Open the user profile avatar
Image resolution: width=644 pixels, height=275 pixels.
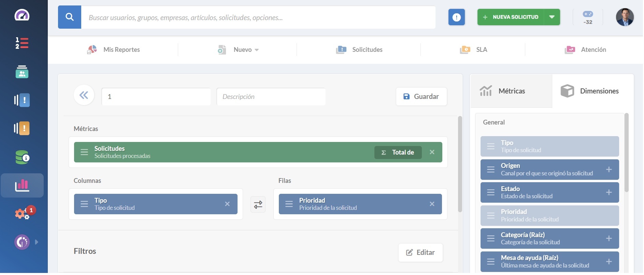coord(625,17)
